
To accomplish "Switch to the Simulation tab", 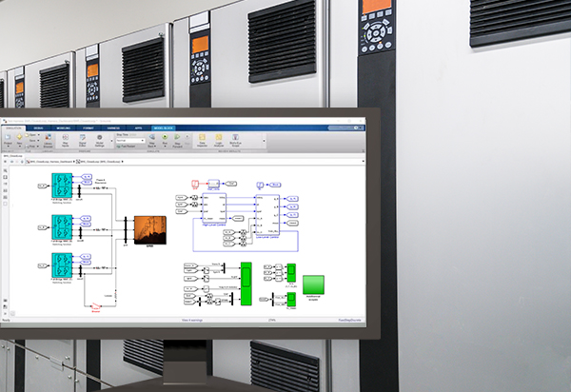I will [x=14, y=127].
